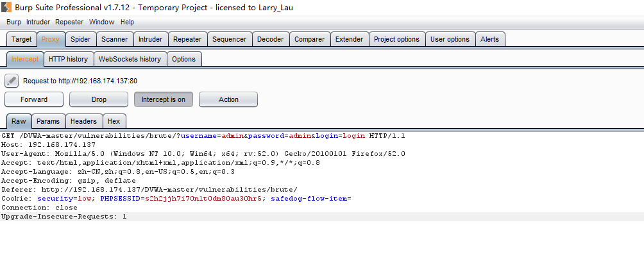The width and height of the screenshot is (644, 266).
Task: Click the Accept: text/html header line
Action: 160,163
